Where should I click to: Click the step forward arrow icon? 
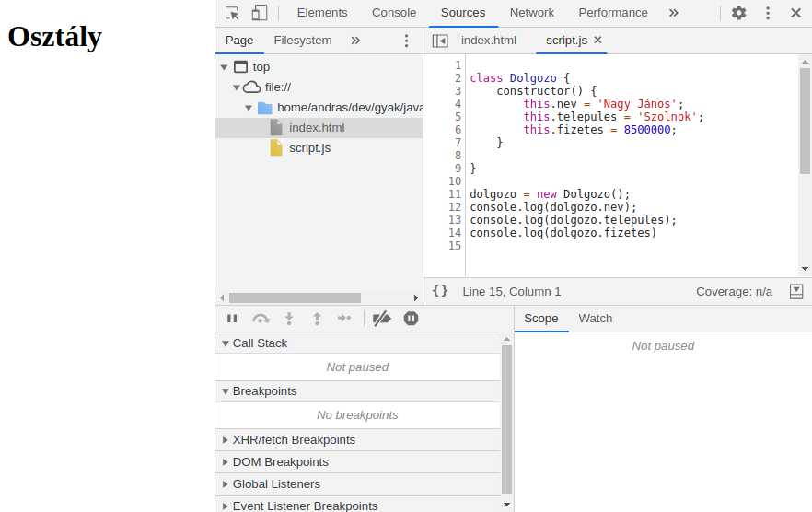344,319
